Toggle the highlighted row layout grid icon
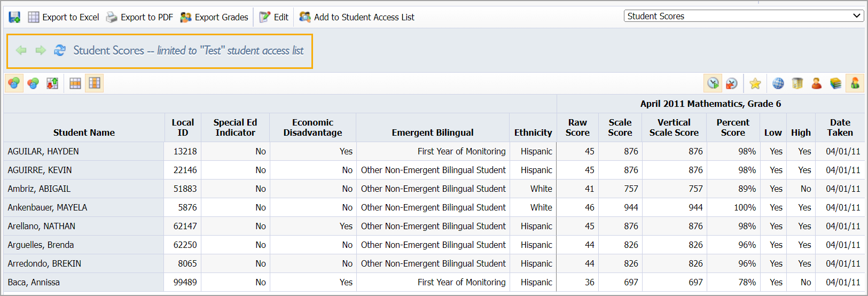The width and height of the screenshot is (868, 296). [x=75, y=83]
